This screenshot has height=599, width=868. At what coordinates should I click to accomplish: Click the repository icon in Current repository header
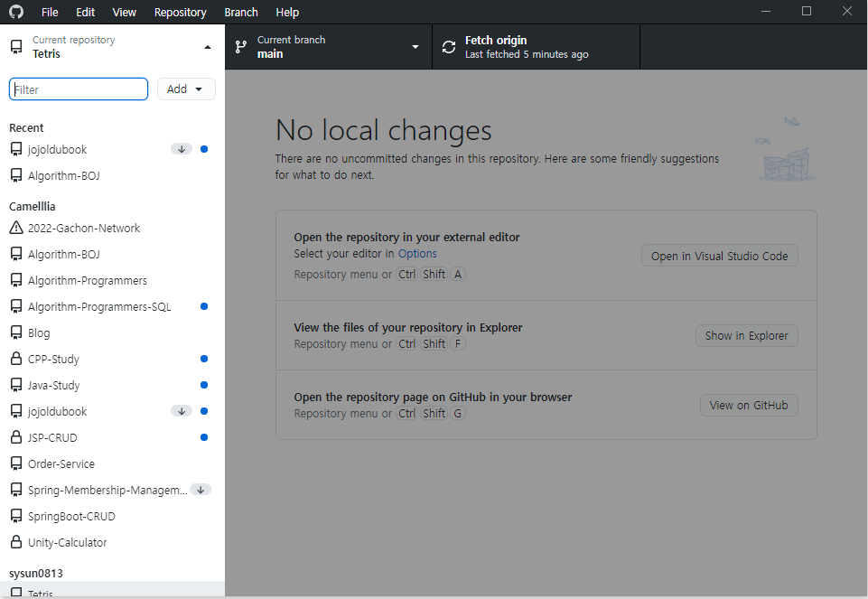tap(16, 47)
